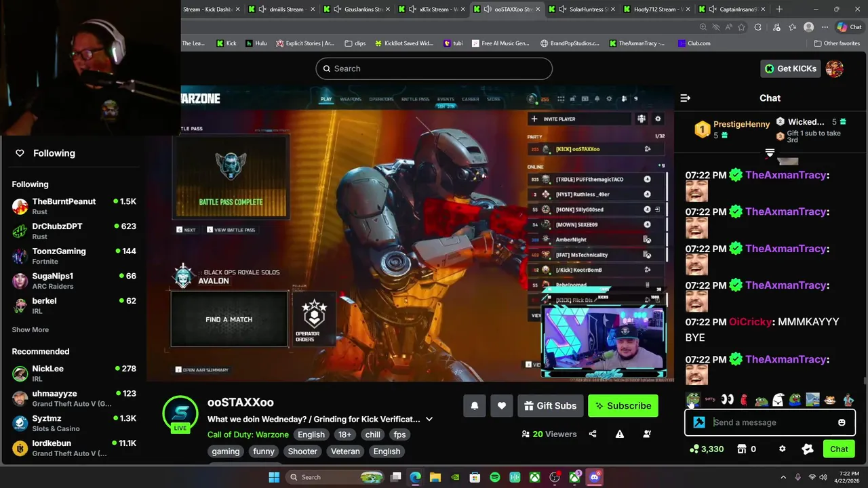Open Syztmz Slots & Casino channel
This screenshot has height=488, width=868.
[73, 423]
